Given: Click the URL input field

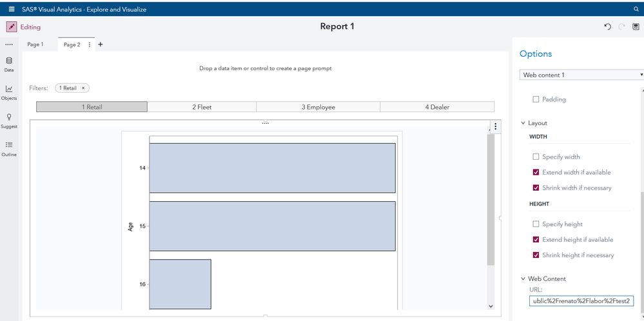Looking at the screenshot, I should (582, 301).
